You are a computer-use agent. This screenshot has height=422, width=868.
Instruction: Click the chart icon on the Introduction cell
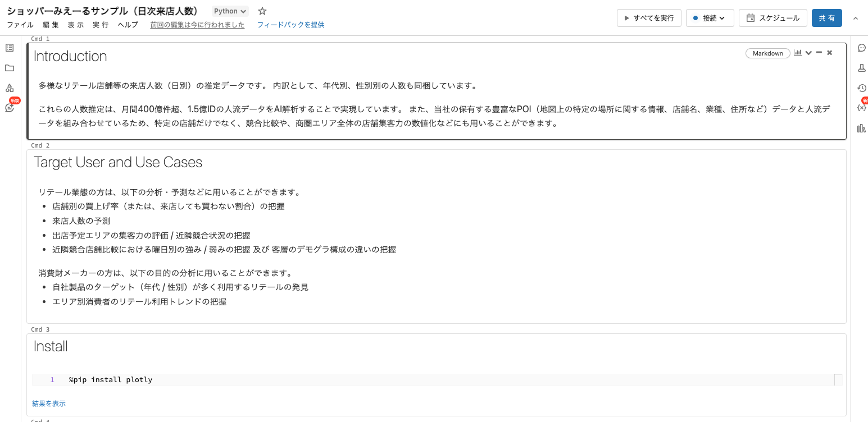click(798, 52)
